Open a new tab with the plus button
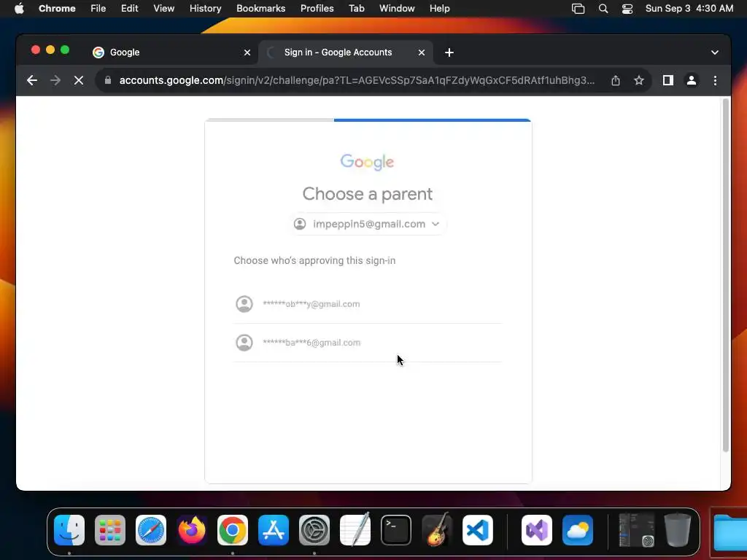The image size is (747, 560). pyautogui.click(x=449, y=52)
